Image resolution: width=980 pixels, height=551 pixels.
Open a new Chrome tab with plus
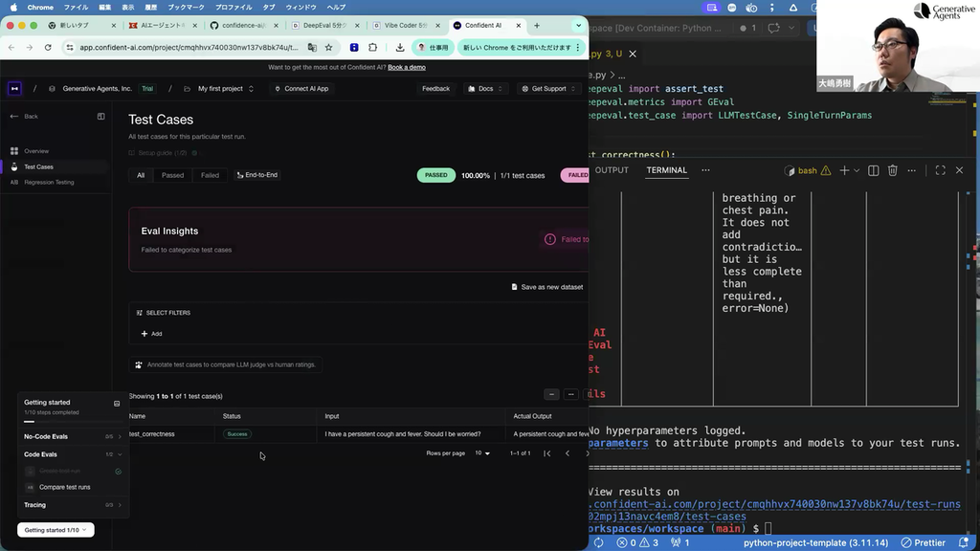(537, 26)
